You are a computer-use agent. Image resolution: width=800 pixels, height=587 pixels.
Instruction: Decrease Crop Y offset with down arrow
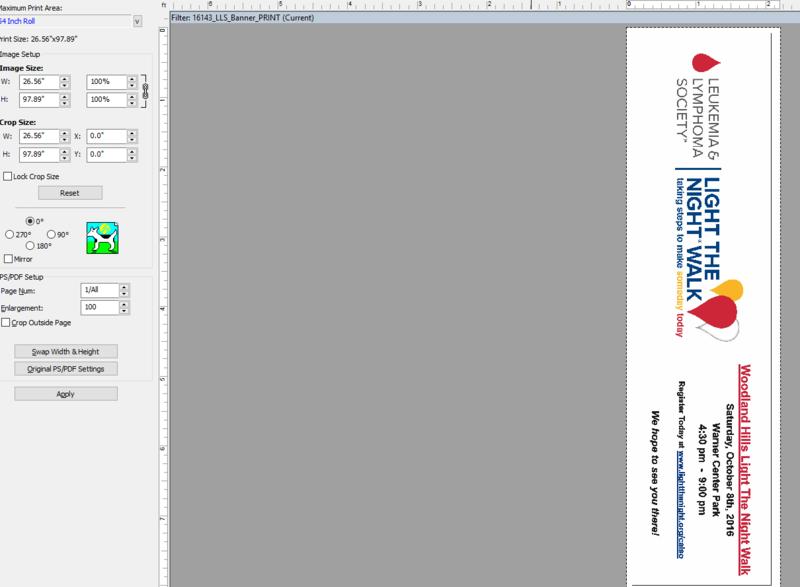132,158
